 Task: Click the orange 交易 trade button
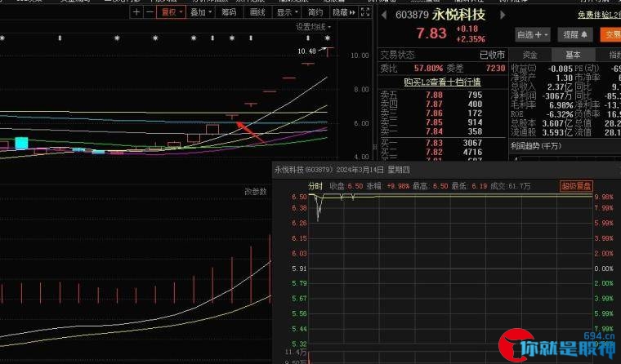tap(610, 35)
